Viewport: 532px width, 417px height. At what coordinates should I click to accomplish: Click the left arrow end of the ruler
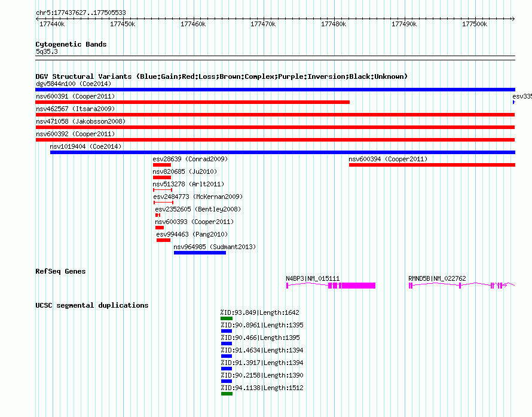pyautogui.click(x=37, y=19)
